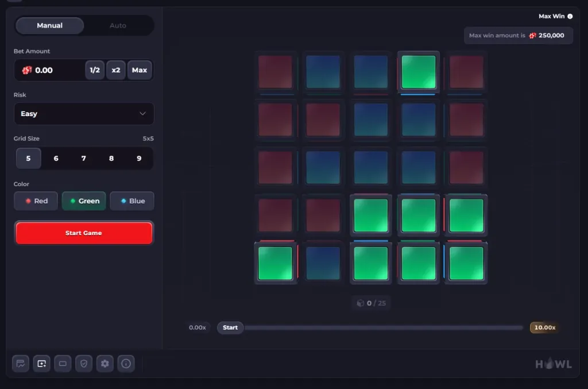The height and width of the screenshot is (389, 588).
Task: Reveal the center tile of the grid
Action: coord(371,168)
